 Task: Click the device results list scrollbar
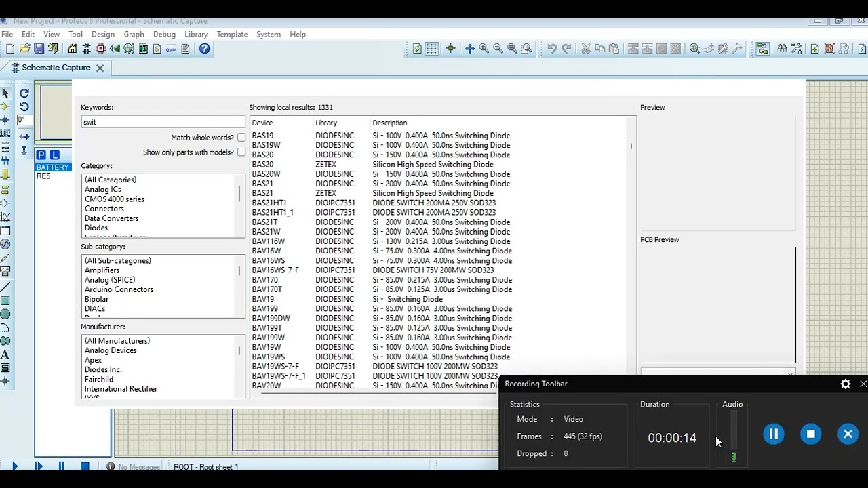tap(631, 146)
